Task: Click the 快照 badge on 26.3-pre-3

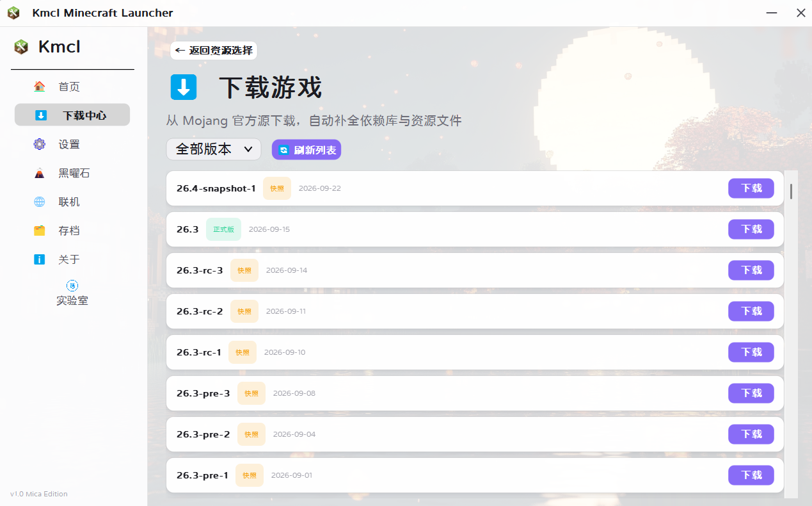Action: point(251,393)
